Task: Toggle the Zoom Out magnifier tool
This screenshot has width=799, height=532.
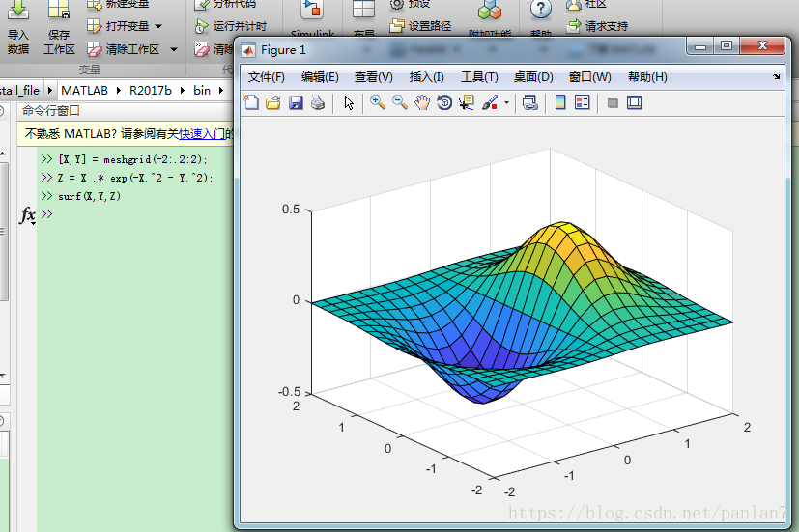Action: [x=400, y=103]
